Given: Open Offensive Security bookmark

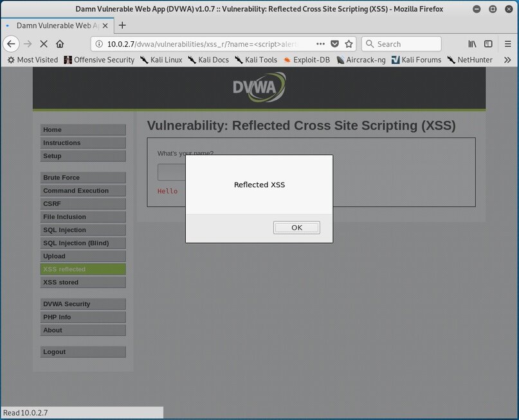Looking at the screenshot, I should pyautogui.click(x=99, y=60).
